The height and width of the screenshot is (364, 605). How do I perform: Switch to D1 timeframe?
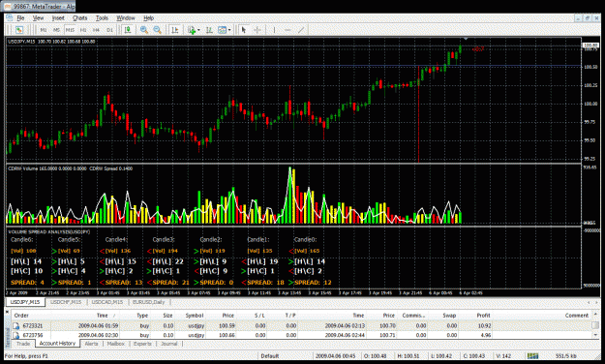[109, 30]
